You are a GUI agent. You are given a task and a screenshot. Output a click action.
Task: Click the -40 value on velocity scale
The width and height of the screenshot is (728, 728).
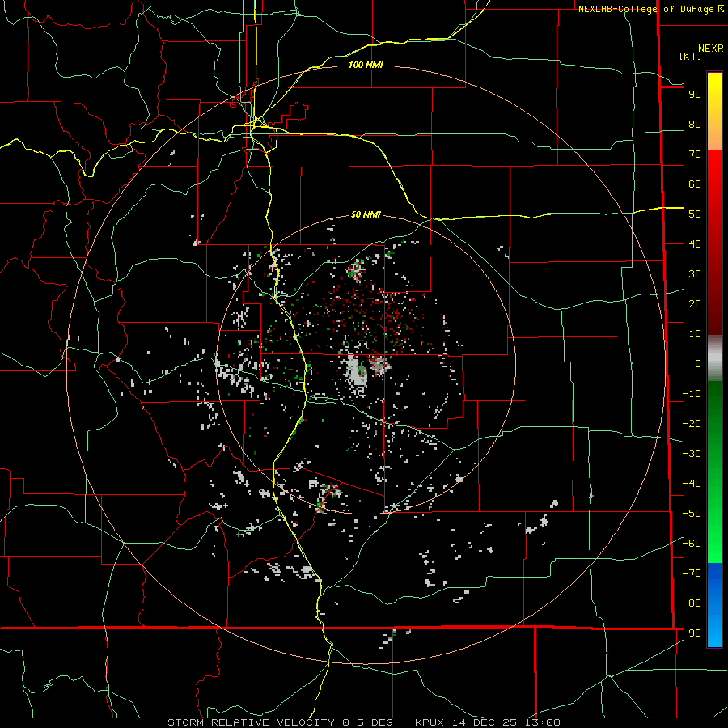tap(692, 484)
